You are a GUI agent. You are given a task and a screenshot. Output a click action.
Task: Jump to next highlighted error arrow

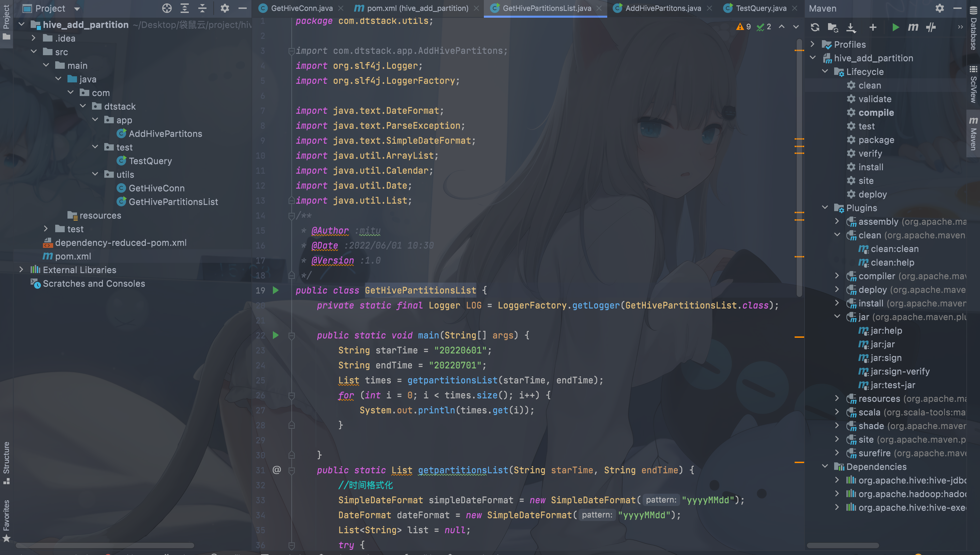pos(796,27)
